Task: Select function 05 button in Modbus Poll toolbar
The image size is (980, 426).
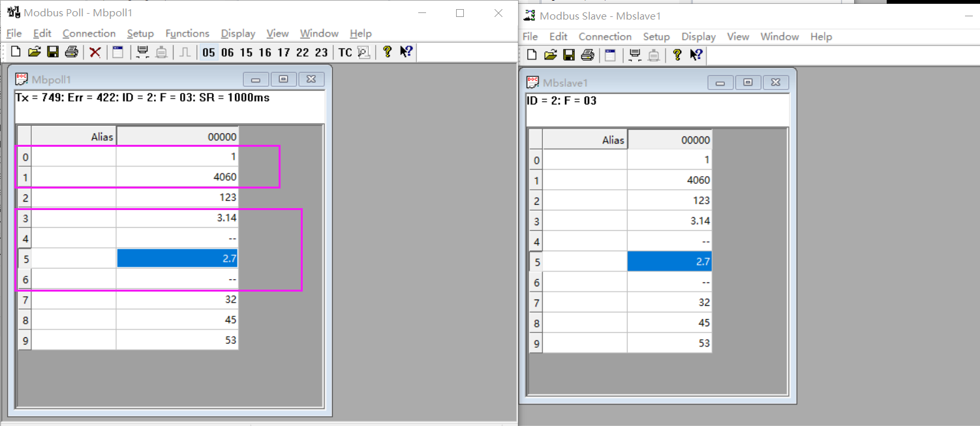Action: tap(209, 52)
